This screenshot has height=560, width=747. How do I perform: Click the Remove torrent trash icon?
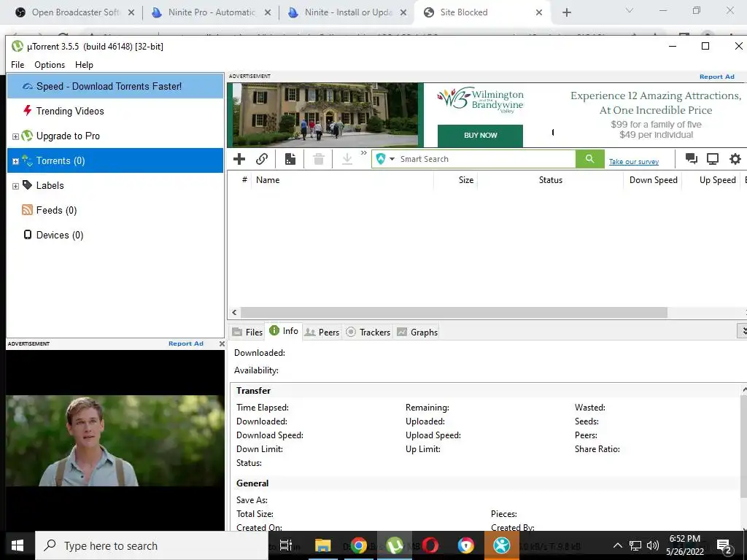319,158
